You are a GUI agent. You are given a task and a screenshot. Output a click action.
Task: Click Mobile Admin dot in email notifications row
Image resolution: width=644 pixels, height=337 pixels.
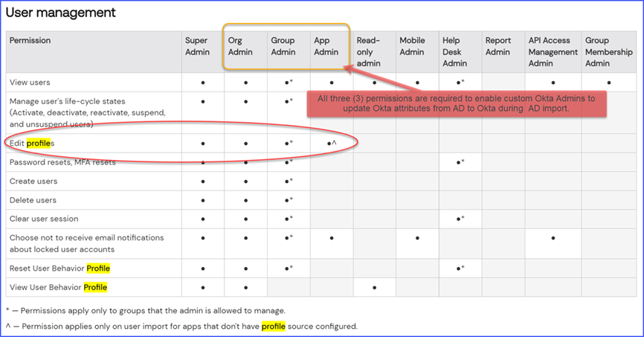tap(417, 238)
